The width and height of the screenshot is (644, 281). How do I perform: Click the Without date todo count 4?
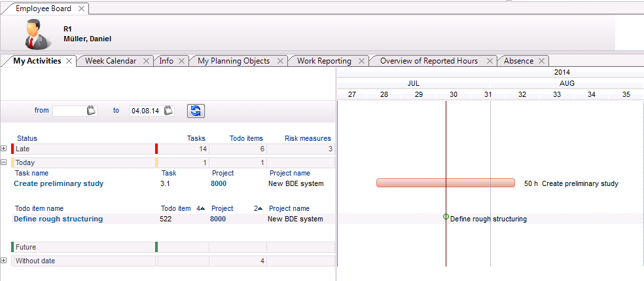click(x=262, y=261)
